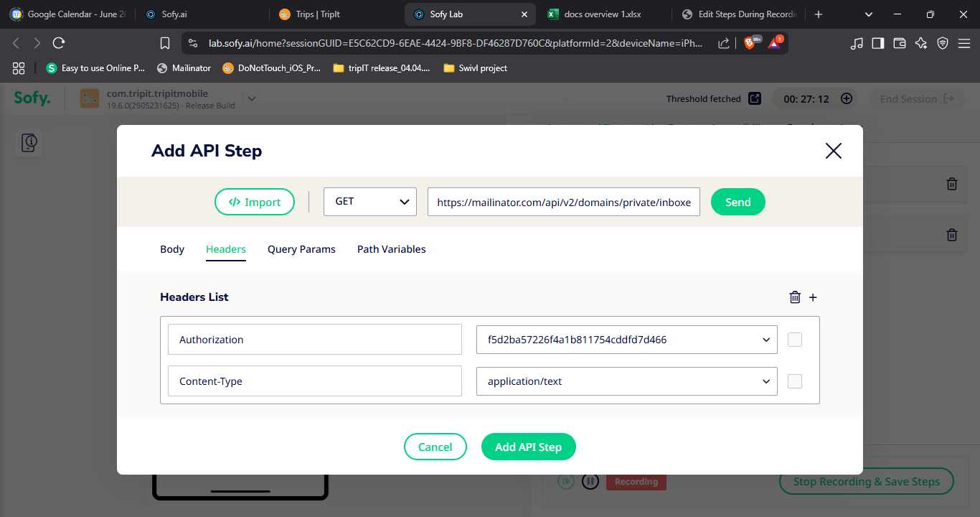Tick the Content-Type header checkbox
Screen dimensions: 980x517
click(x=795, y=381)
